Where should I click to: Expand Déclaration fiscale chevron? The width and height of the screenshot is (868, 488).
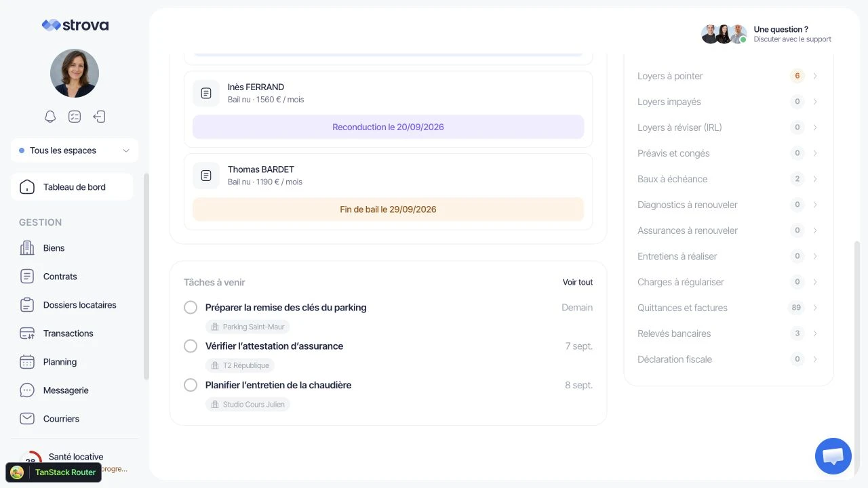(815, 359)
